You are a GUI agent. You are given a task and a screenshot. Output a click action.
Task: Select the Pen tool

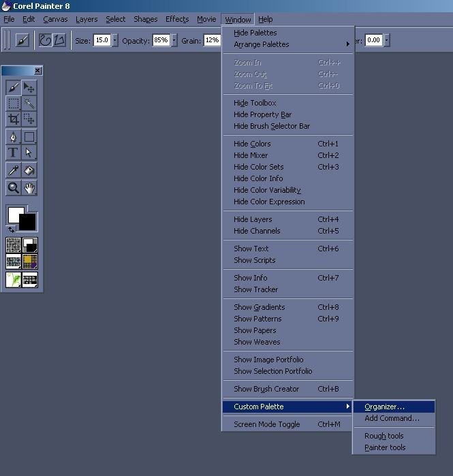14,137
